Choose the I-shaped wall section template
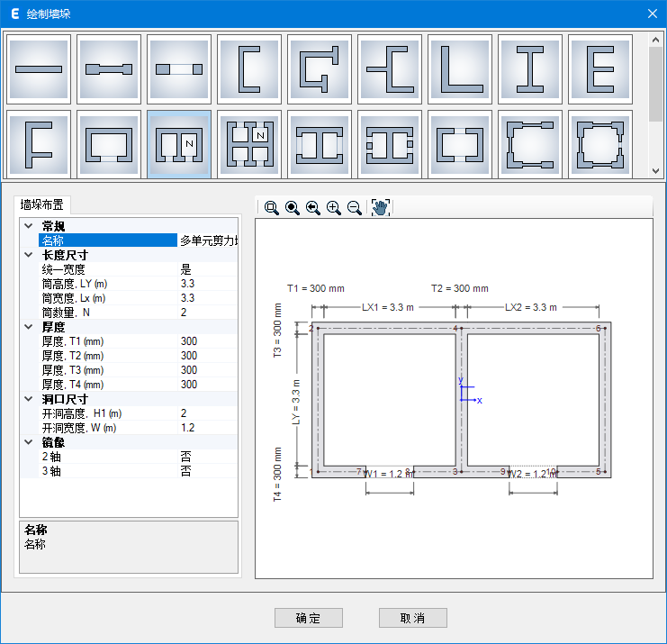The width and height of the screenshot is (667, 644). tap(530, 68)
